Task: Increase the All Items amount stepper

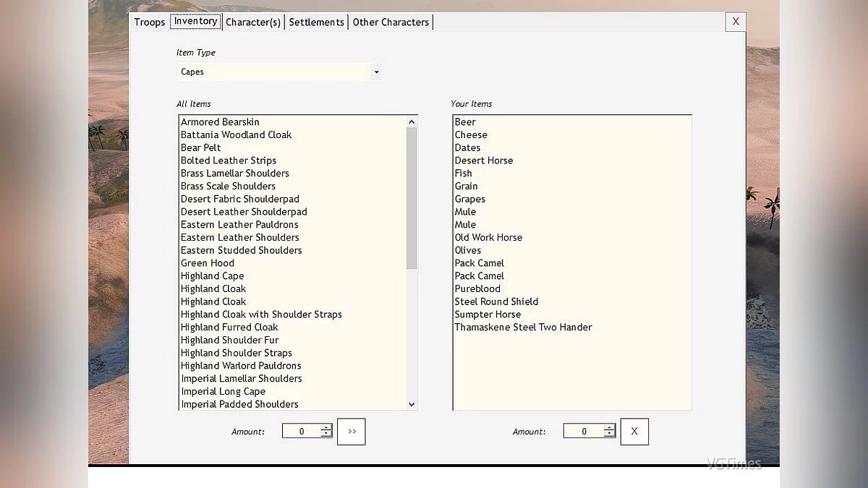Action: click(x=326, y=428)
